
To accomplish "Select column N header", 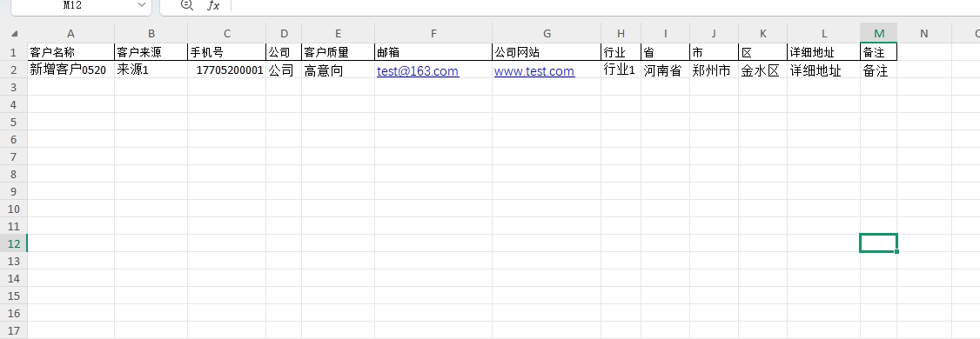I will click(x=923, y=34).
